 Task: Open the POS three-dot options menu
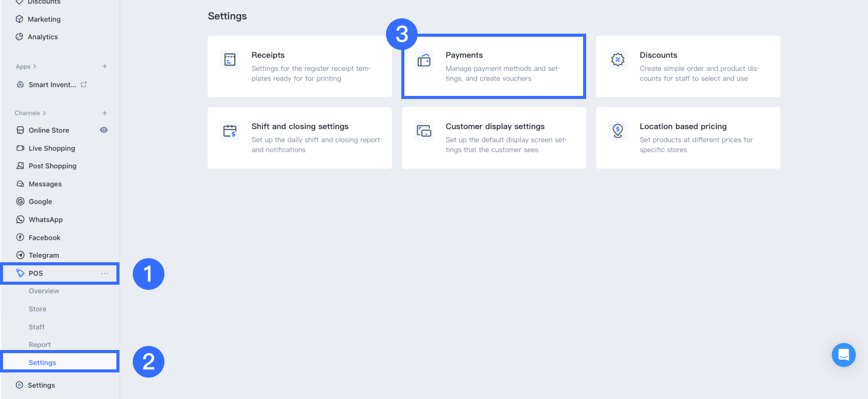(105, 273)
